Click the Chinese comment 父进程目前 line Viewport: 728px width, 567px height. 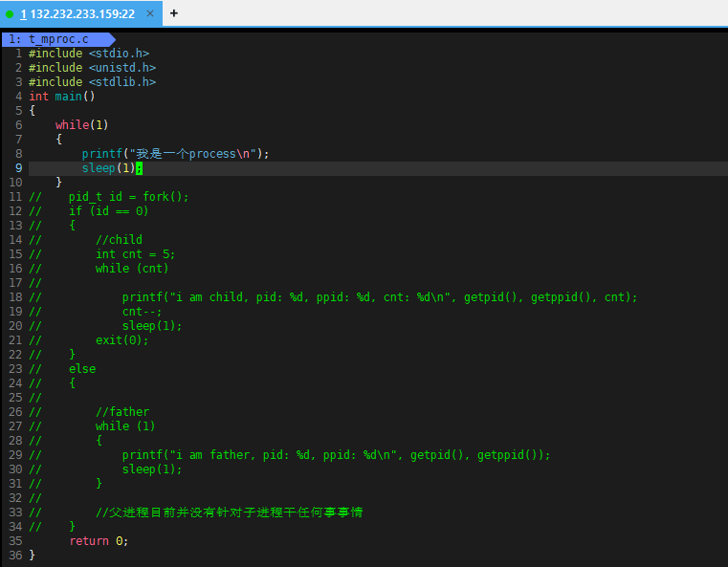(x=230, y=512)
